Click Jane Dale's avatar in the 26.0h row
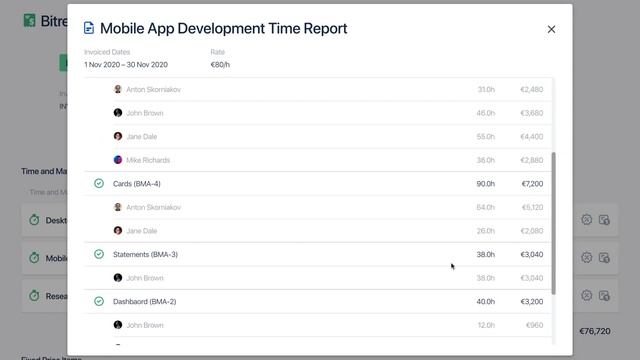Viewport: 640px width, 360px height. tap(118, 231)
